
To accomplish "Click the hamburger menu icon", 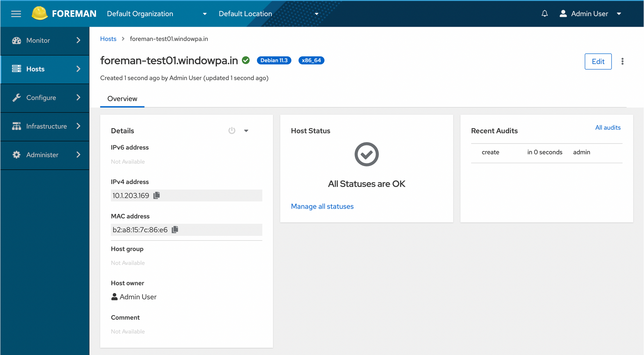I will click(x=16, y=14).
